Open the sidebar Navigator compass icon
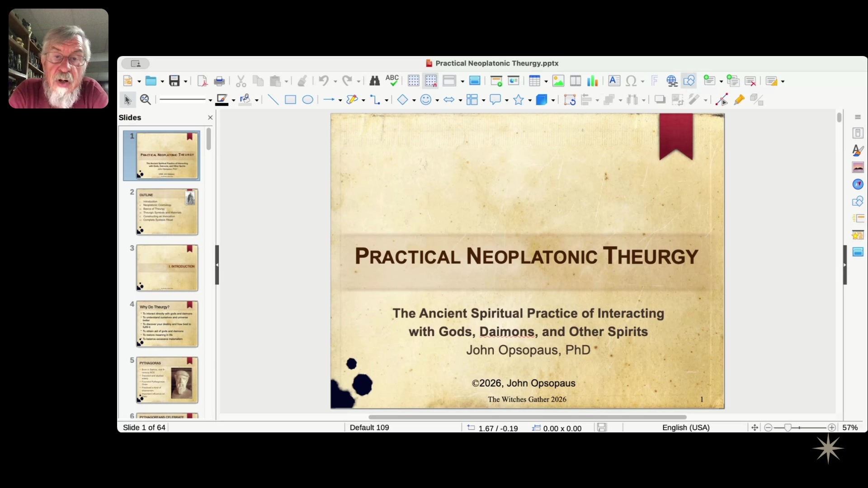The height and width of the screenshot is (488, 868). coord(858,184)
